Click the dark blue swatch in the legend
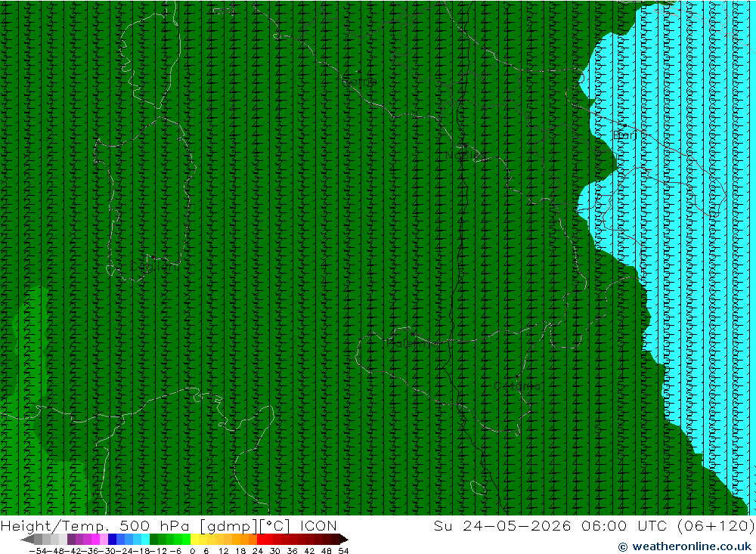This screenshot has height=554, width=756. coord(113,539)
